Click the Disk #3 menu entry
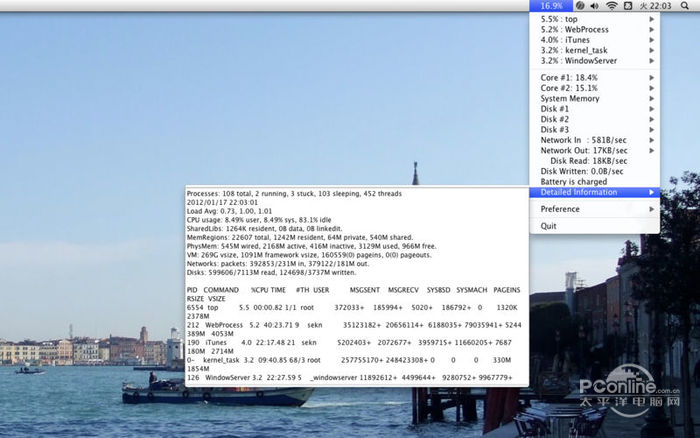The height and width of the screenshot is (438, 700). (555, 130)
